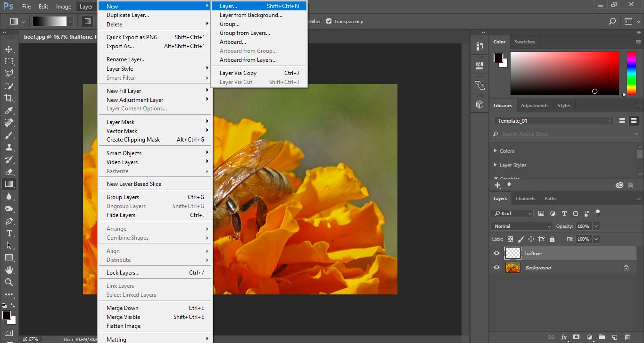Toggle lock transparent pixels
The image size is (644, 343).
(511, 239)
